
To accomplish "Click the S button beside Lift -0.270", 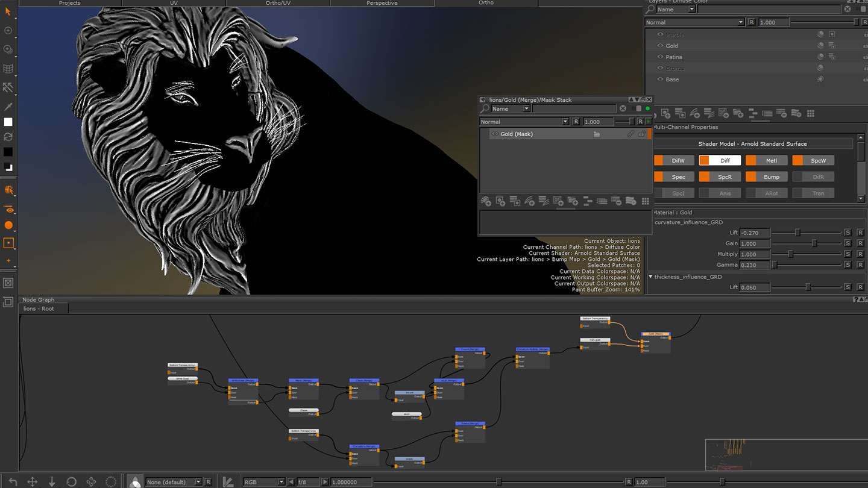I will (x=848, y=233).
